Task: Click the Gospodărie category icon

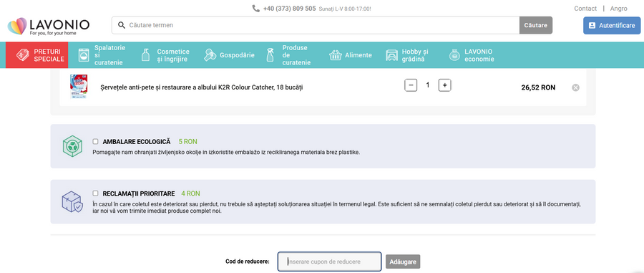Action: (210, 55)
